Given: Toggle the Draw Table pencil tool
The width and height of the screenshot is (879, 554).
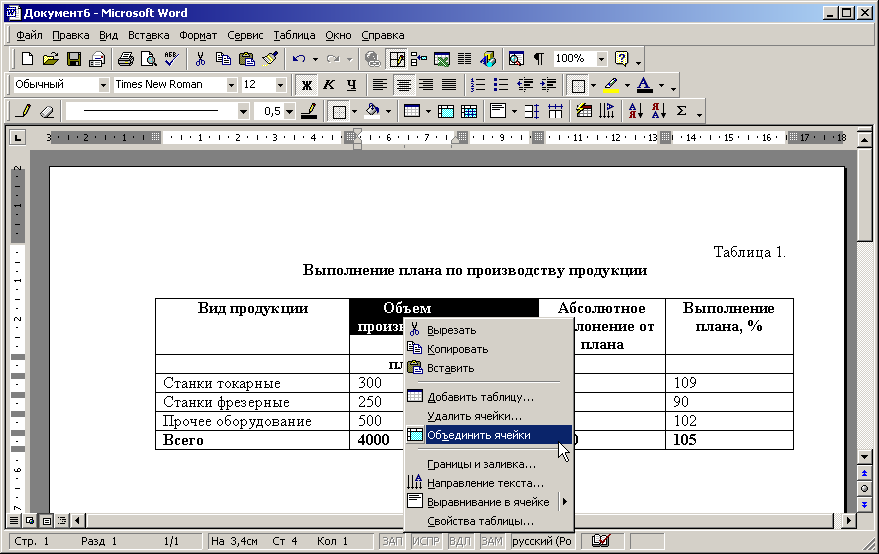Looking at the screenshot, I should [x=23, y=111].
